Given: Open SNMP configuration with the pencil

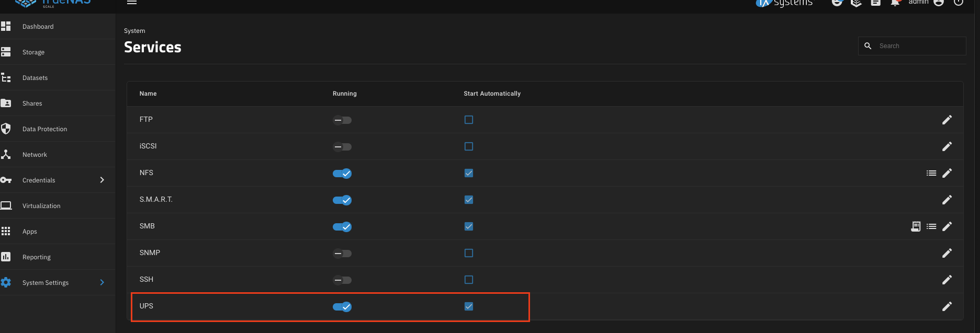Looking at the screenshot, I should (x=947, y=253).
